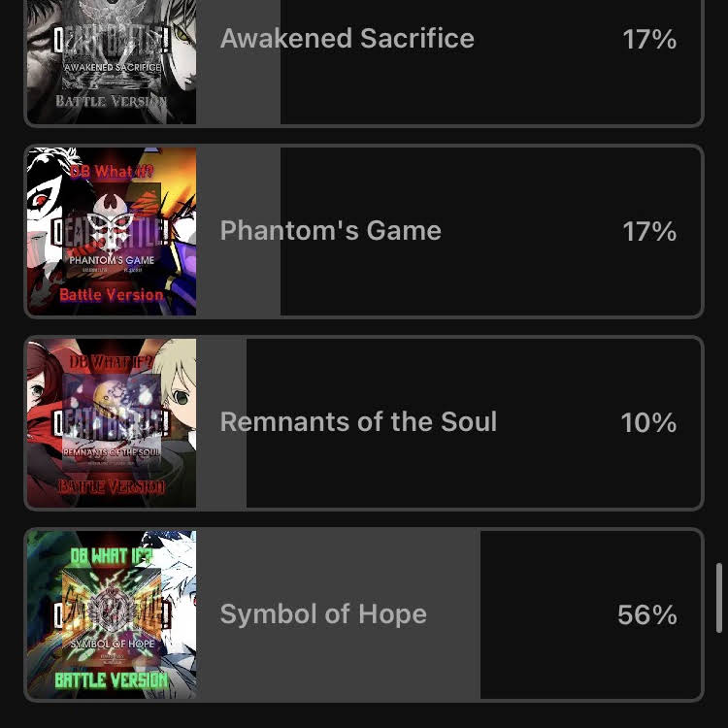Click the 17% result beside Awakened Sacrifice
The image size is (728, 728).
click(649, 39)
